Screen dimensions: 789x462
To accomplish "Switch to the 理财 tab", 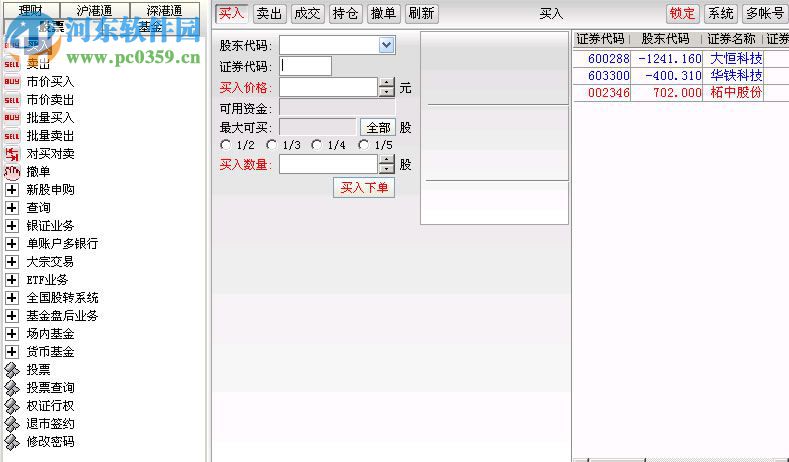I will (31, 10).
